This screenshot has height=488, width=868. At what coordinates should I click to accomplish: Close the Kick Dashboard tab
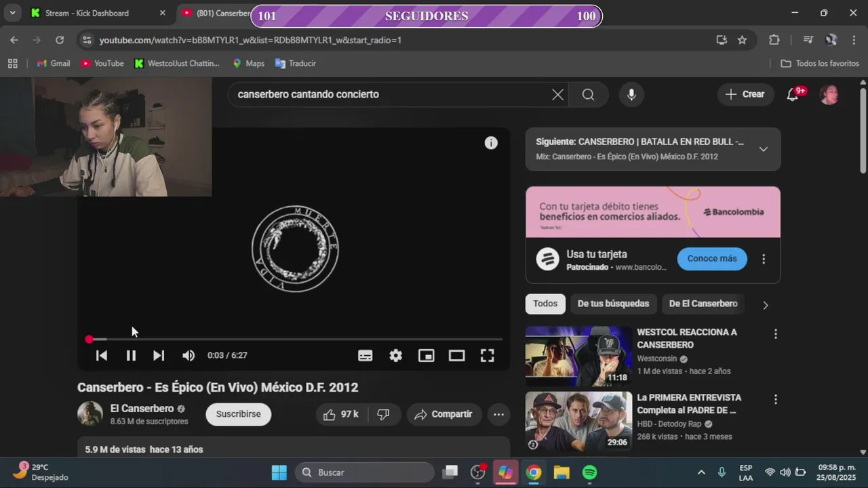162,13
